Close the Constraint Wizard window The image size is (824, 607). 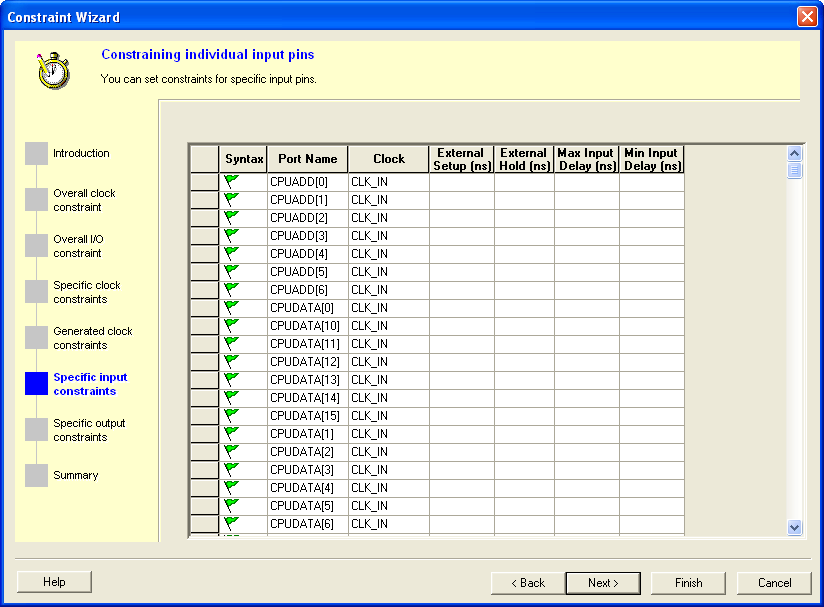tap(807, 16)
